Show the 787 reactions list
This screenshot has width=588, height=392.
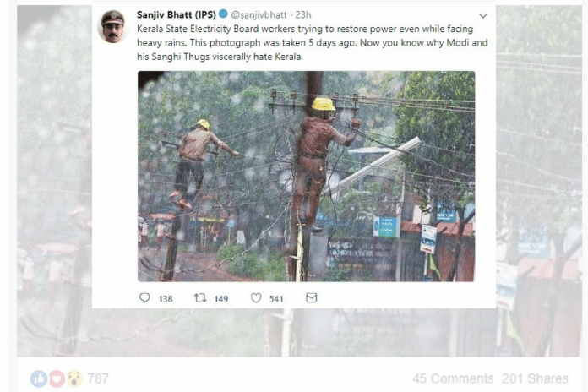[98, 378]
